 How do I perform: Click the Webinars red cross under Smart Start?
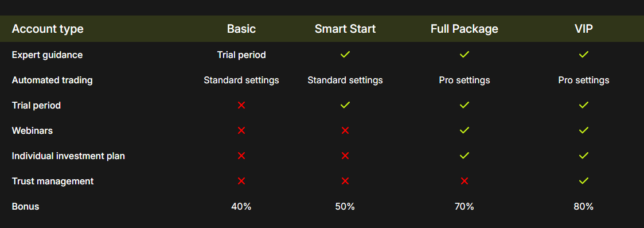point(345,130)
